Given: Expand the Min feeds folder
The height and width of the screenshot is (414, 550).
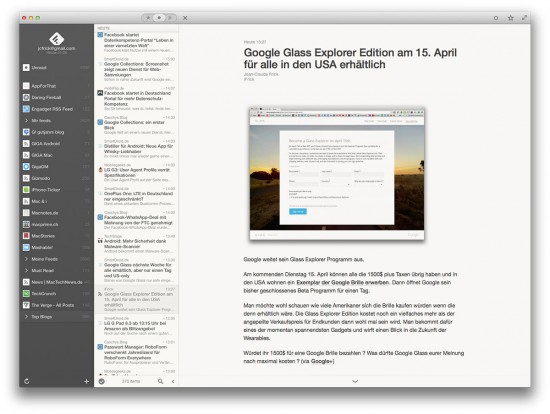Looking at the screenshot, I should point(26,121).
